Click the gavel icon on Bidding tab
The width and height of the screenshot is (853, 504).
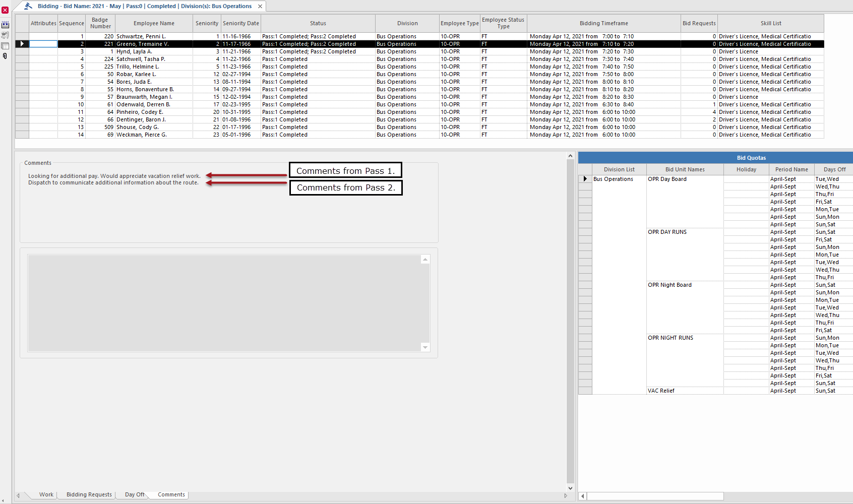[28, 6]
